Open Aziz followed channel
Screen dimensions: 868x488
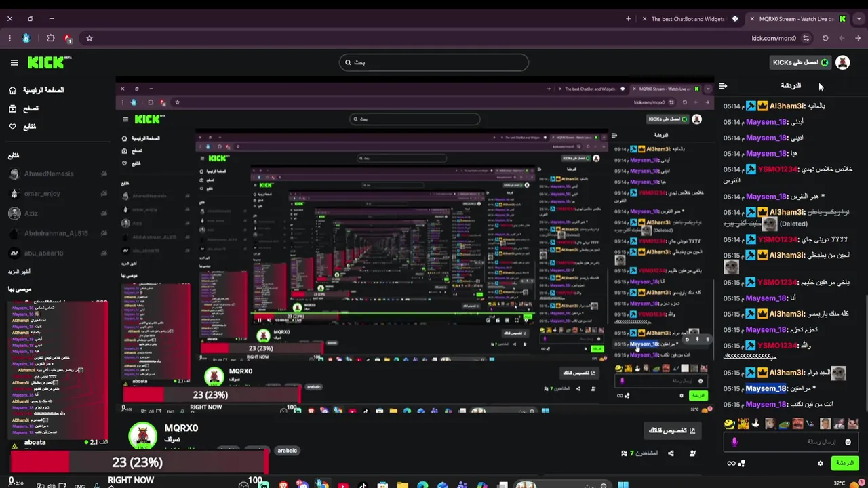pos(58,213)
